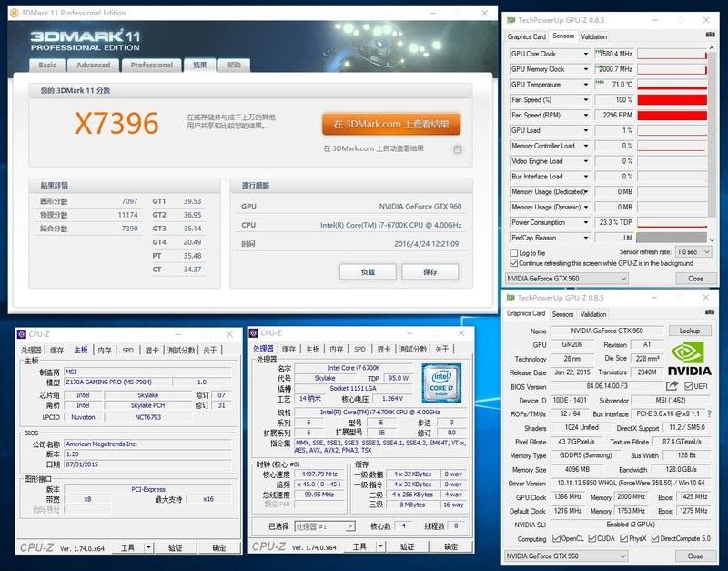Open the 缓存 tab in the CPU-Z processor window
728x571 pixels.
pos(288,349)
